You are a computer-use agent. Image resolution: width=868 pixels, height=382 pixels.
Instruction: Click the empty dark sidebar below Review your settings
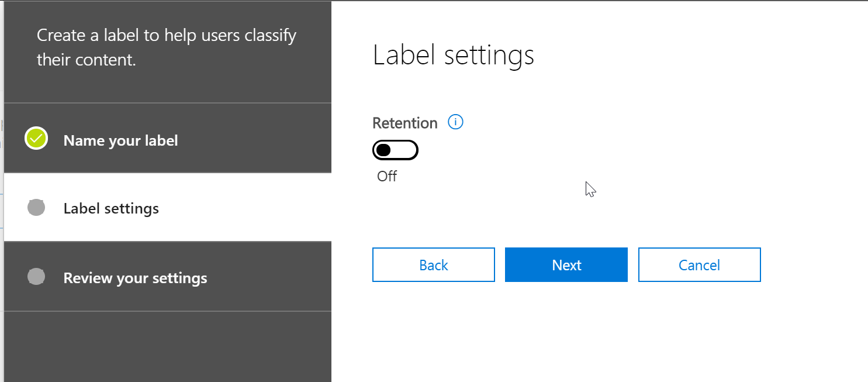pyautogui.click(x=167, y=346)
